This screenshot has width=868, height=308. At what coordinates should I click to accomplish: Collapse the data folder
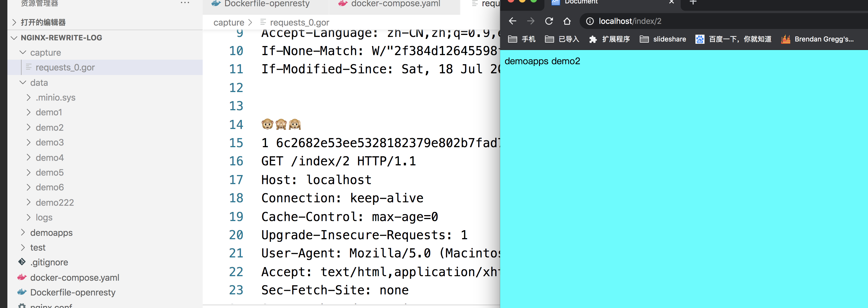[x=23, y=83]
